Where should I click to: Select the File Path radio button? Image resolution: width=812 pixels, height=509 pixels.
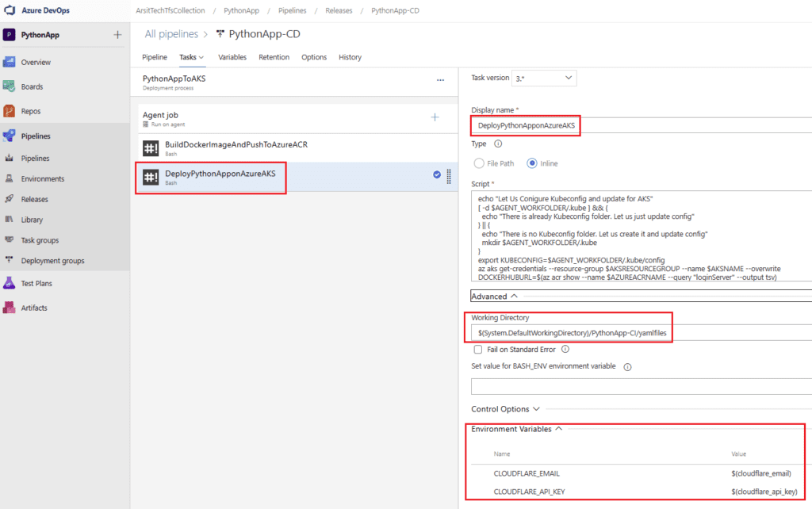tap(479, 163)
